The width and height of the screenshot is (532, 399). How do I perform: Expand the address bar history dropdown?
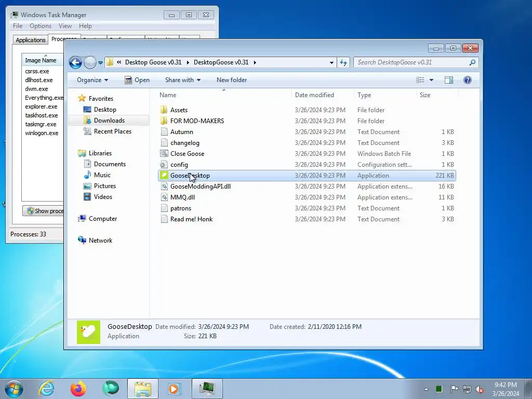(x=331, y=62)
